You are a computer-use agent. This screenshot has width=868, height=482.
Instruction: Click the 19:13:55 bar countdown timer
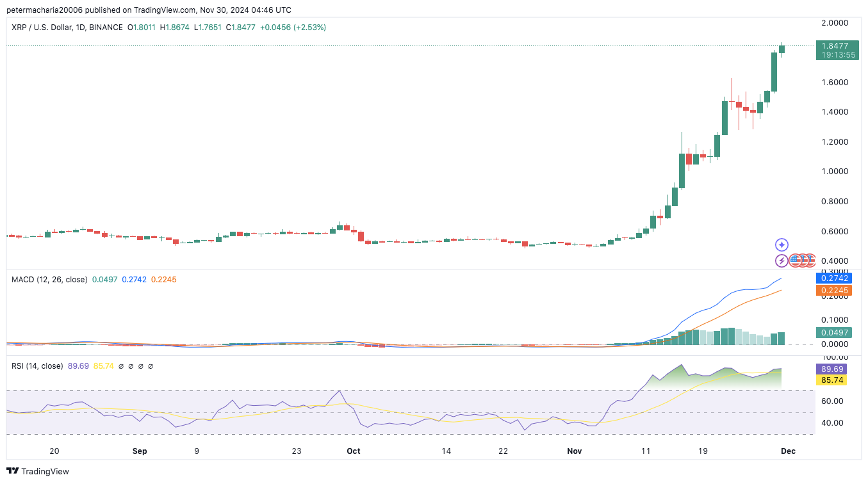pyautogui.click(x=837, y=55)
